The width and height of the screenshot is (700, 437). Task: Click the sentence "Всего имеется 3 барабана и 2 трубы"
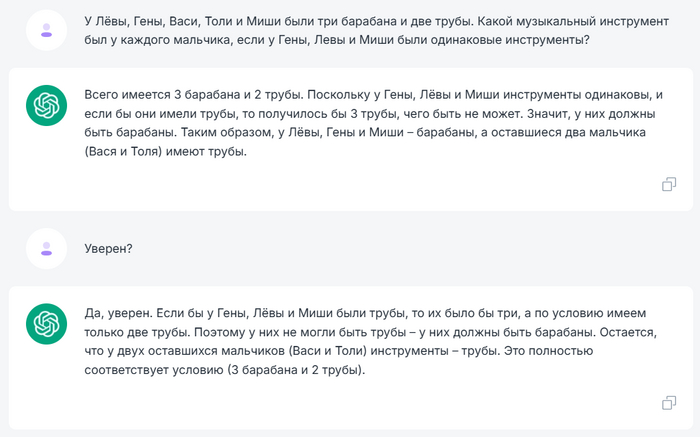190,94
